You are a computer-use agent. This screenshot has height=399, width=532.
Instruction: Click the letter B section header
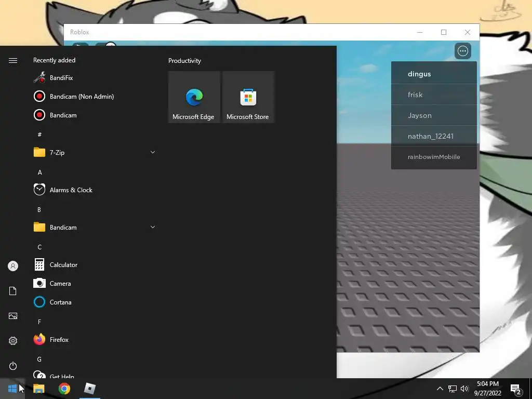pyautogui.click(x=39, y=209)
